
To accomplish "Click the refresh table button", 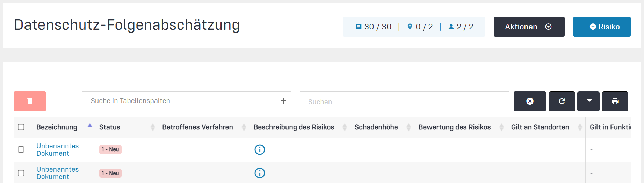I will click(x=562, y=101).
